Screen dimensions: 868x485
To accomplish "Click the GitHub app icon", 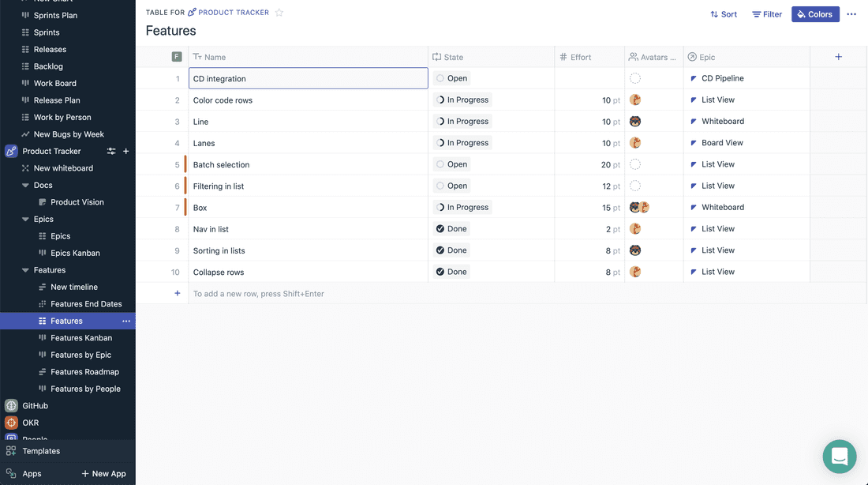I will (x=11, y=406).
